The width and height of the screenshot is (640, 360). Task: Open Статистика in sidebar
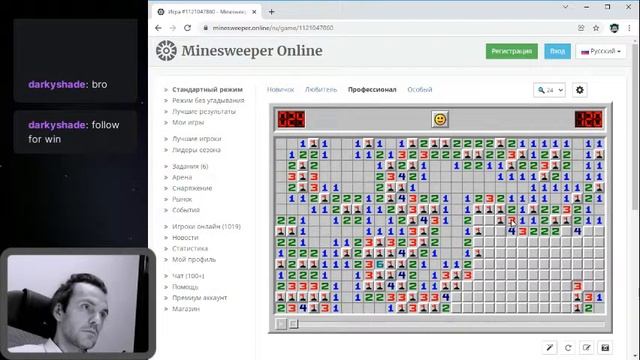click(x=190, y=248)
